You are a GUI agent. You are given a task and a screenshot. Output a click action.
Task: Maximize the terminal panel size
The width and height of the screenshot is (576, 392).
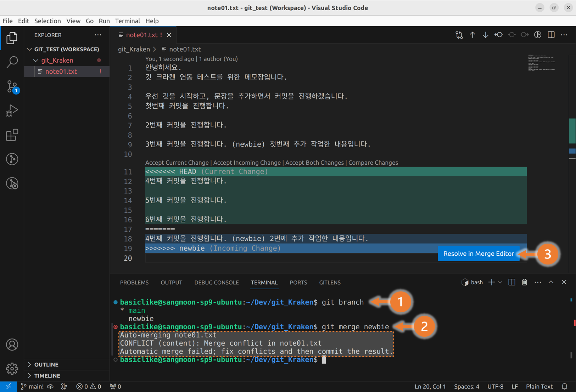click(x=551, y=282)
